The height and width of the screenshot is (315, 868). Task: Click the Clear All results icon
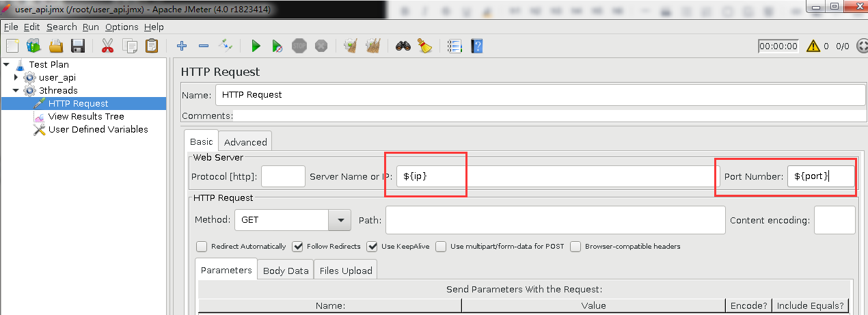pos(372,46)
